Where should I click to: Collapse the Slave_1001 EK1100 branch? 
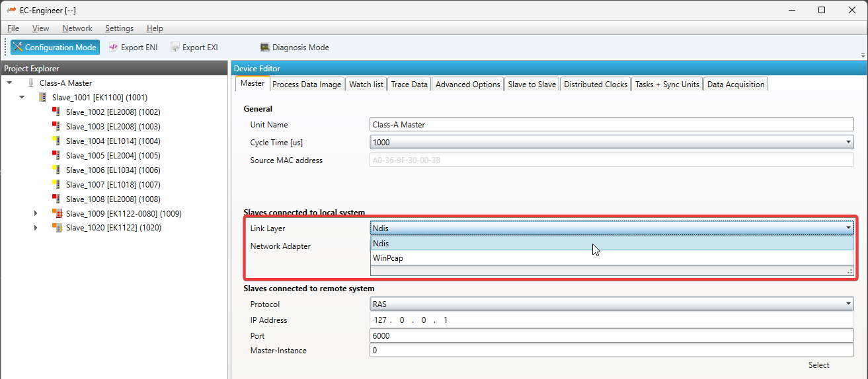[x=22, y=98]
